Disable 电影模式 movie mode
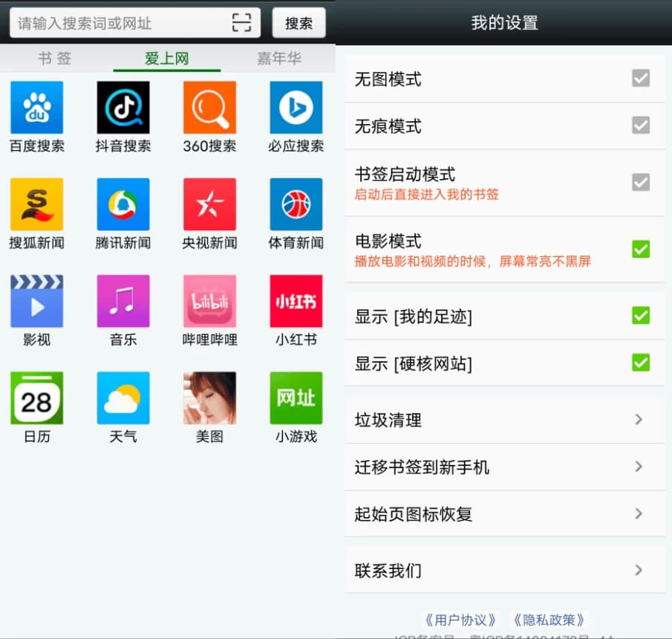672x639 pixels. click(640, 249)
